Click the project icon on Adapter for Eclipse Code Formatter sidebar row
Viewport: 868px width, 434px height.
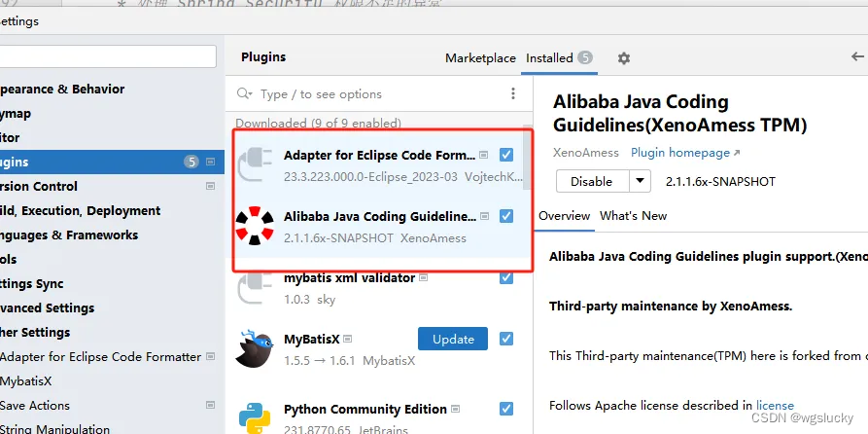210,357
